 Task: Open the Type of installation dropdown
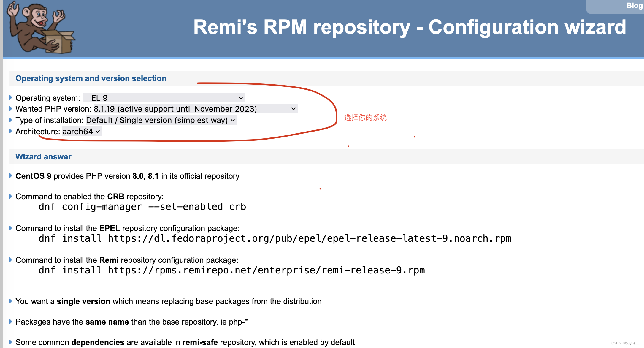pyautogui.click(x=161, y=120)
